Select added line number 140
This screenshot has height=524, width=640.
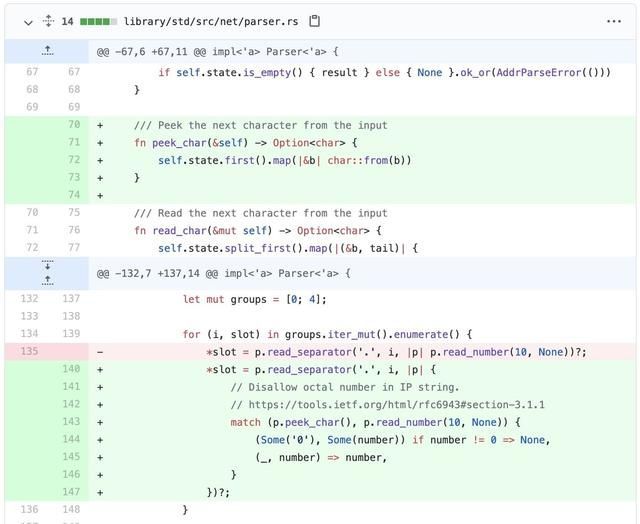pyautogui.click(x=72, y=369)
